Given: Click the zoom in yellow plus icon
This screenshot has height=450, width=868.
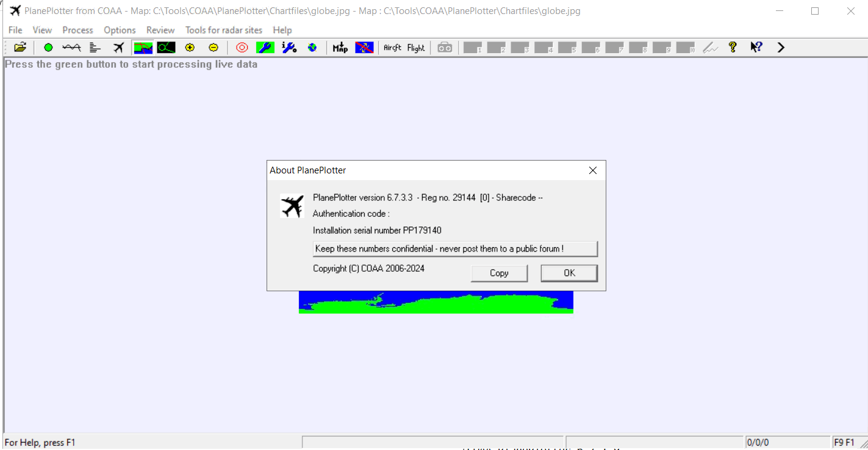Looking at the screenshot, I should pyautogui.click(x=190, y=48).
